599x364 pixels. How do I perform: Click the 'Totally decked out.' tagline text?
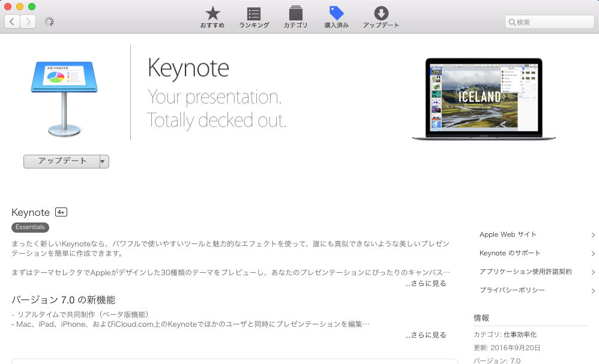point(216,121)
